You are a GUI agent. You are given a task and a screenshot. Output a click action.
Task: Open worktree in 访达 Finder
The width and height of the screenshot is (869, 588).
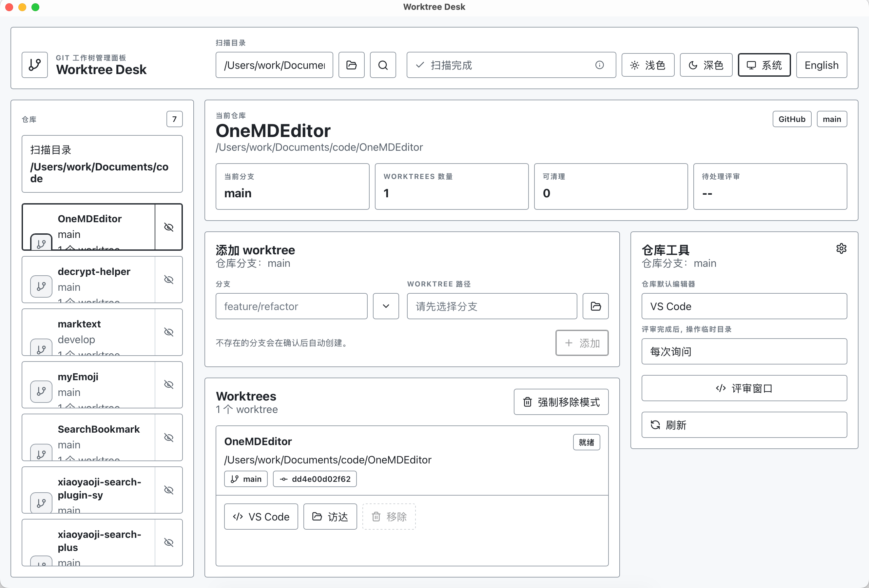tap(330, 517)
